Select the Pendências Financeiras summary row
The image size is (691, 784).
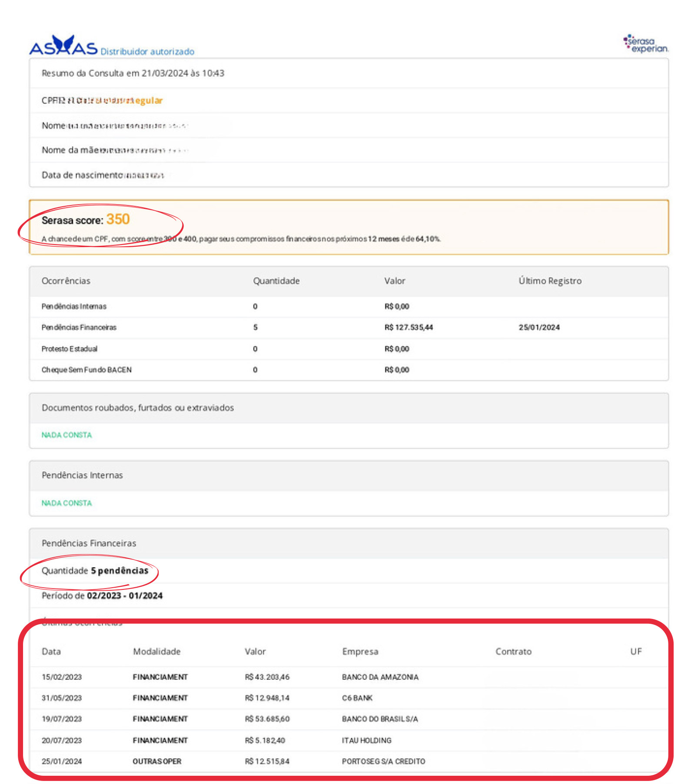[79, 327]
